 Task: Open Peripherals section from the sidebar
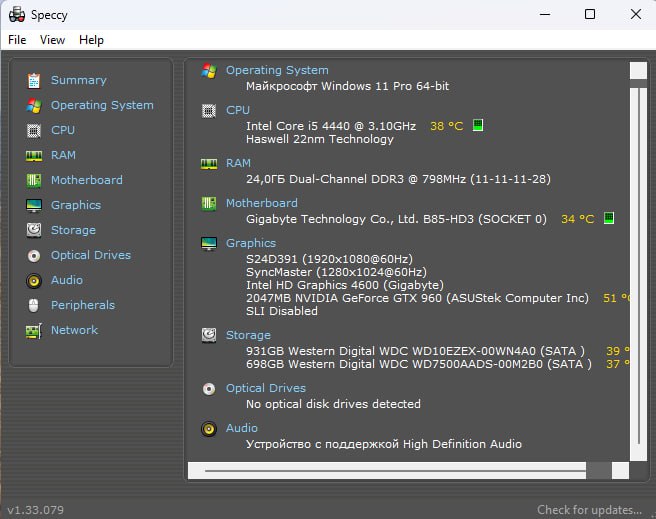[x=83, y=305]
